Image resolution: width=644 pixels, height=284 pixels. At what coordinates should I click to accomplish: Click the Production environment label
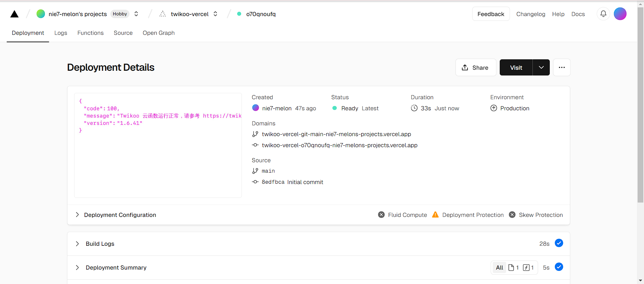pos(515,108)
